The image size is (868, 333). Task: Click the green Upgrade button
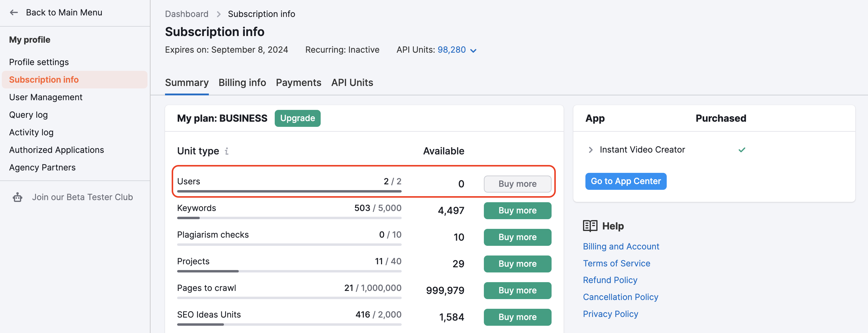pos(297,118)
